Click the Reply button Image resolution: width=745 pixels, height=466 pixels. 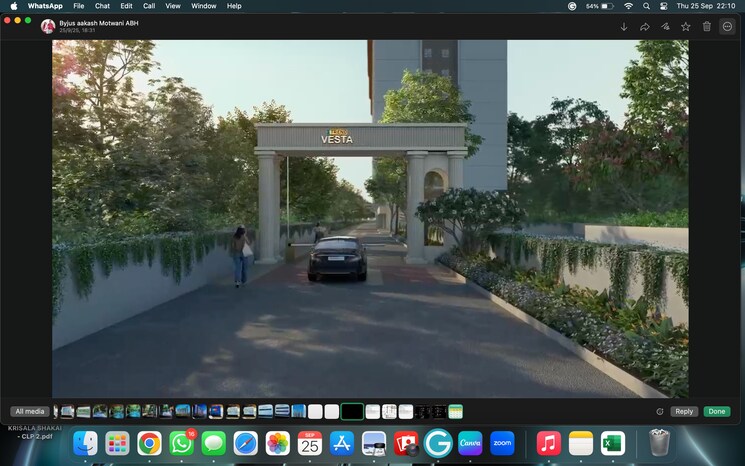pos(684,411)
